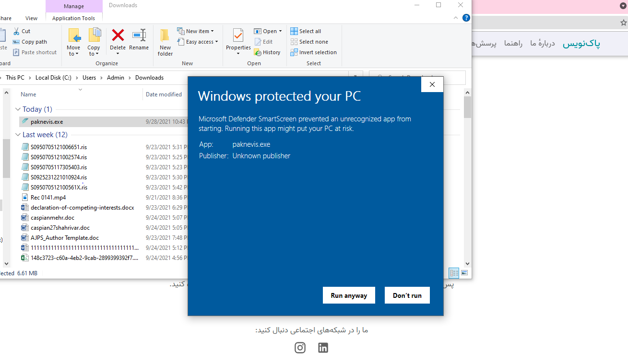The width and height of the screenshot is (628, 364).
Task: Click the browser dropdown arrow at top right
Action: pos(623,6)
